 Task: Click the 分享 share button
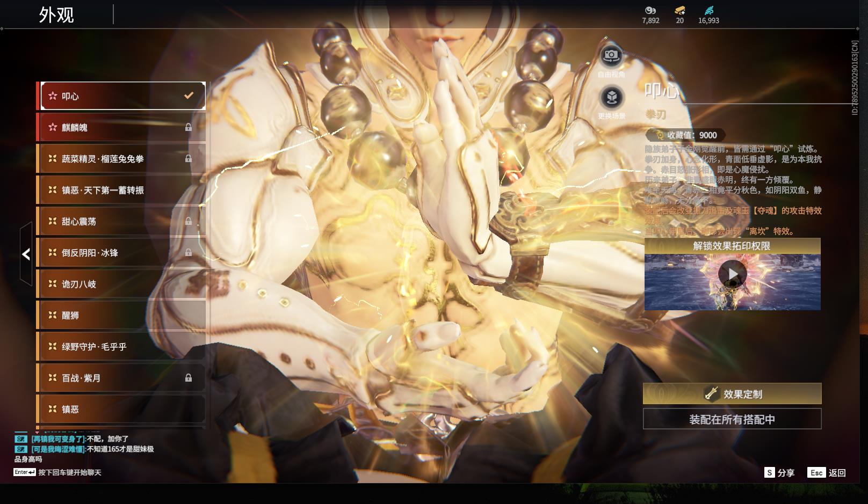[x=779, y=472]
